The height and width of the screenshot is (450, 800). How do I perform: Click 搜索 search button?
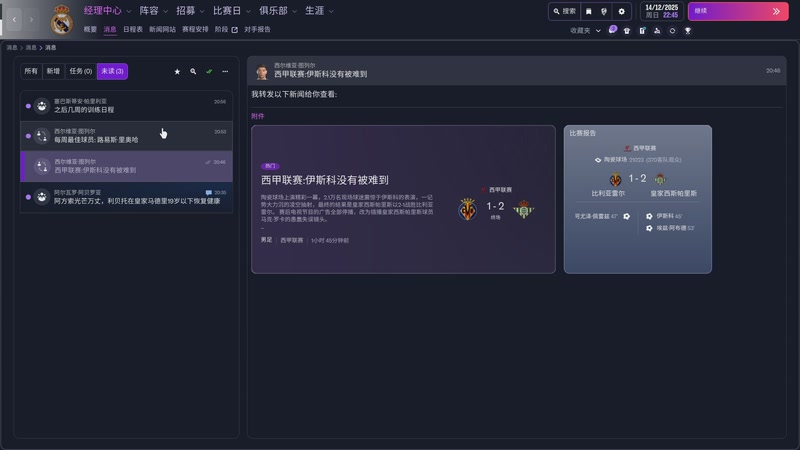point(564,11)
